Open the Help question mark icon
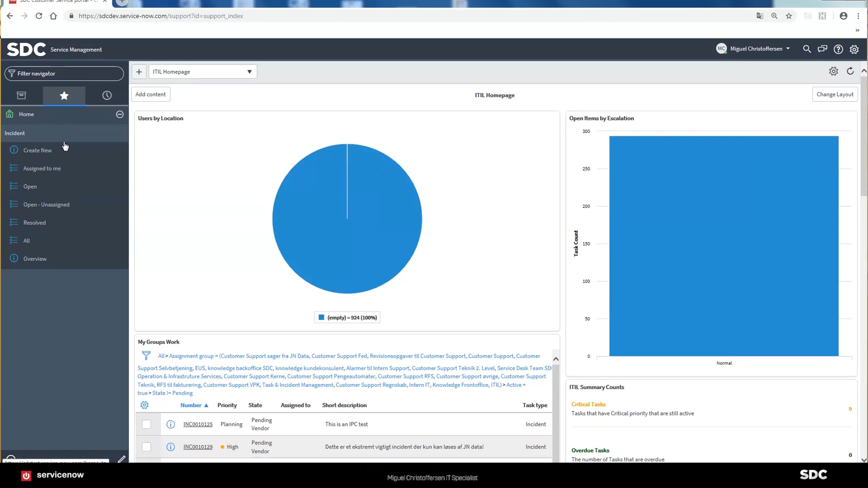The height and width of the screenshot is (488, 868). point(838,49)
